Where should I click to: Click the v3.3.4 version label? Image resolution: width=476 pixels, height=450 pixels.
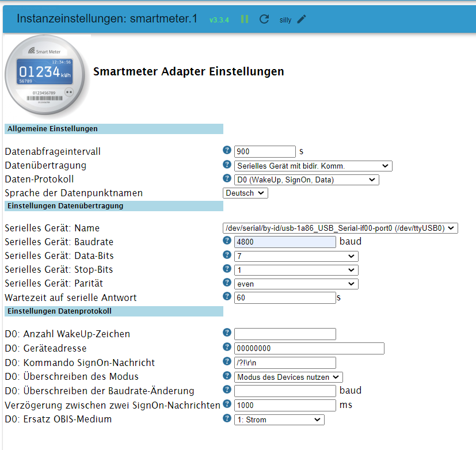pyautogui.click(x=219, y=20)
